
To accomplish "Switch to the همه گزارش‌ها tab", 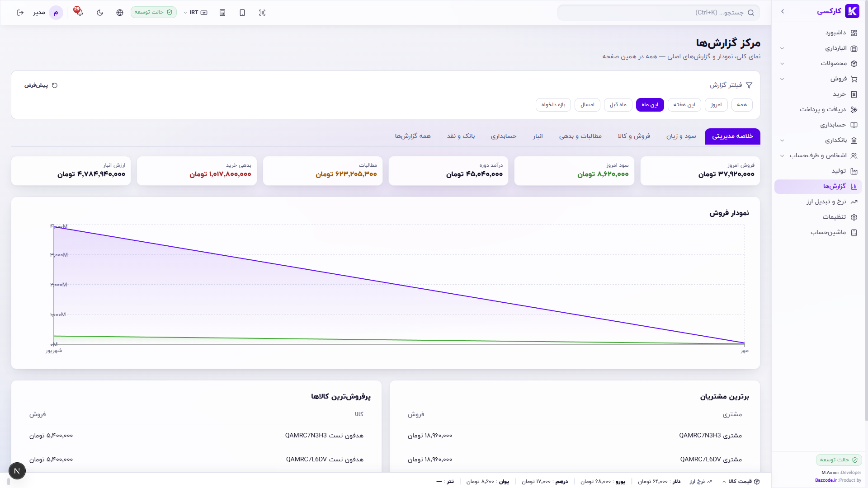I will click(x=413, y=136).
